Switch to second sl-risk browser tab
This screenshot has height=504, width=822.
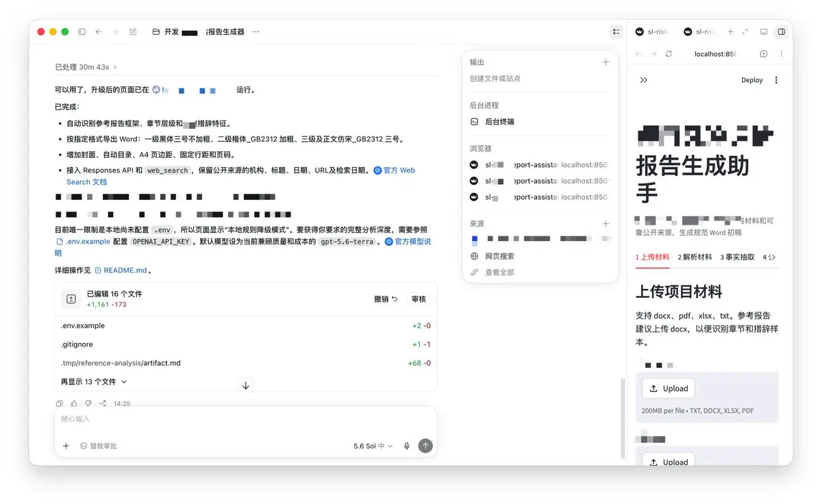pyautogui.click(x=699, y=32)
